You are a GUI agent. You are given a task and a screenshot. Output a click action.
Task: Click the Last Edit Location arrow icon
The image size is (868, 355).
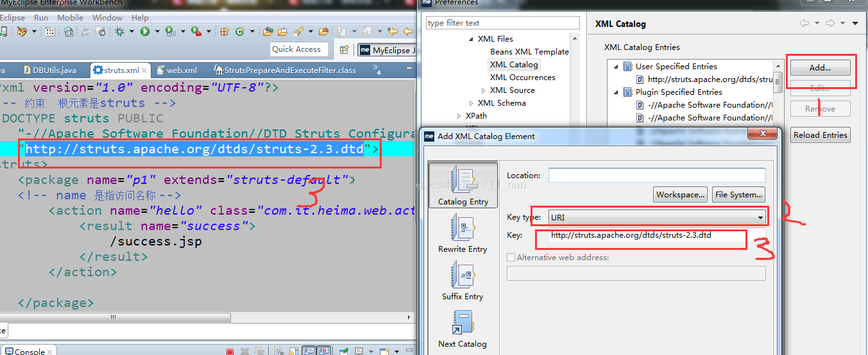[x=392, y=31]
